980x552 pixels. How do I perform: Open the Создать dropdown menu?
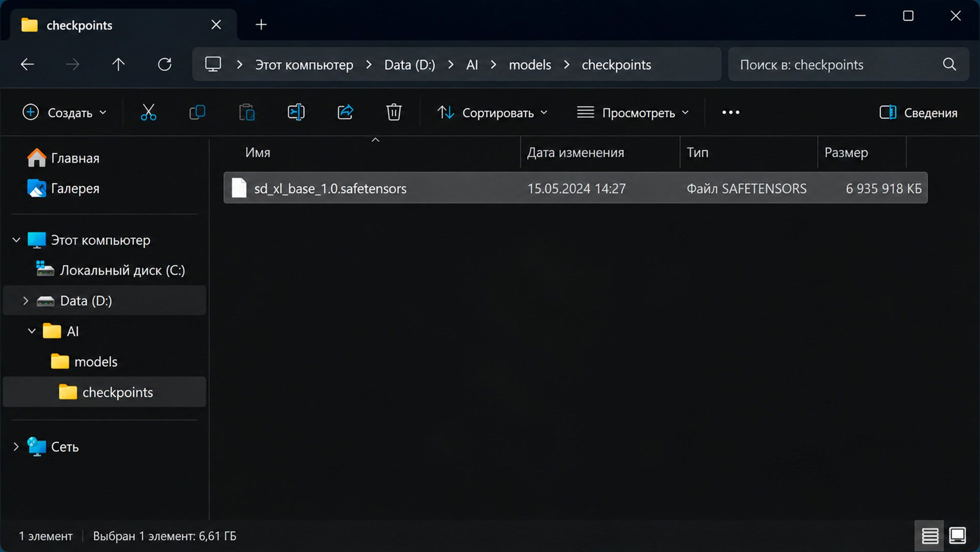point(65,113)
